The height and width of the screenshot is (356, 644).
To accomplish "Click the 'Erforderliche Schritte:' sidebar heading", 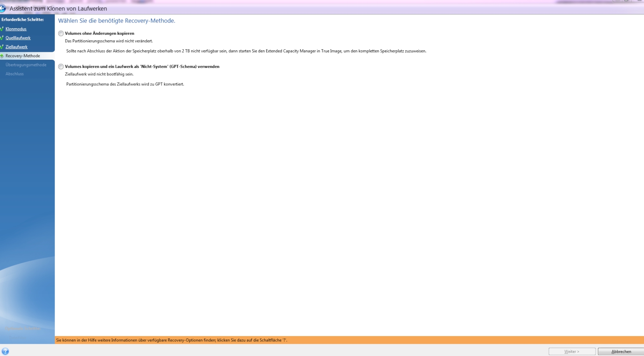I will coord(22,20).
